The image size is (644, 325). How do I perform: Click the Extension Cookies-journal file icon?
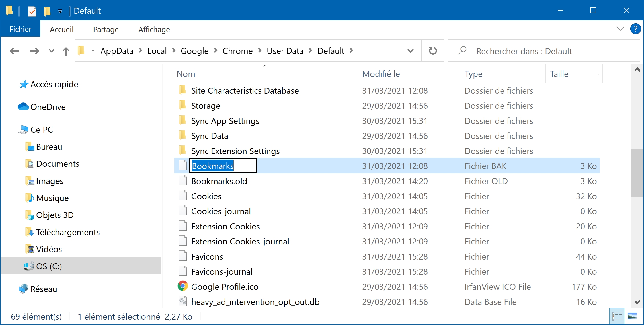[x=182, y=241]
